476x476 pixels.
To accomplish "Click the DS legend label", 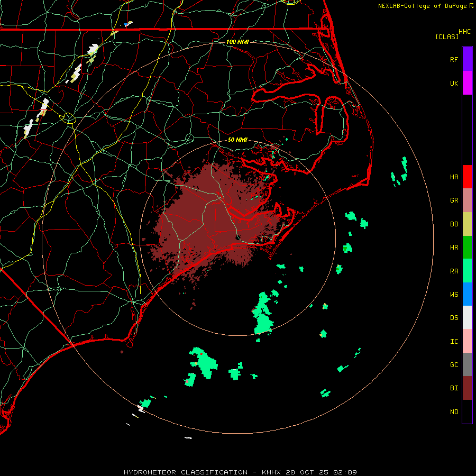I will tap(454, 318).
